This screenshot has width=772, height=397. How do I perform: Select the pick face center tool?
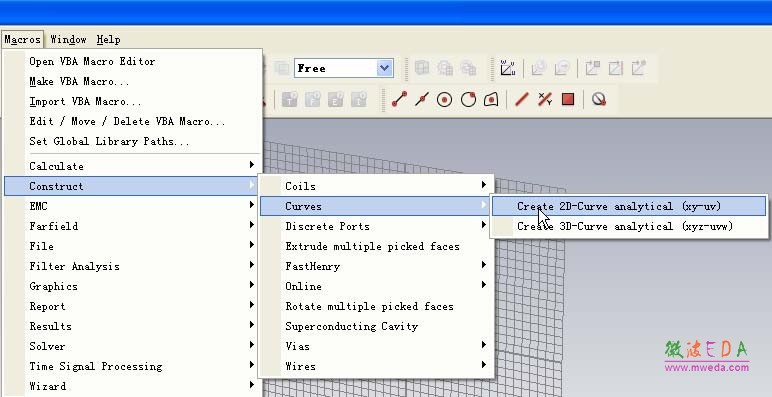[x=491, y=99]
